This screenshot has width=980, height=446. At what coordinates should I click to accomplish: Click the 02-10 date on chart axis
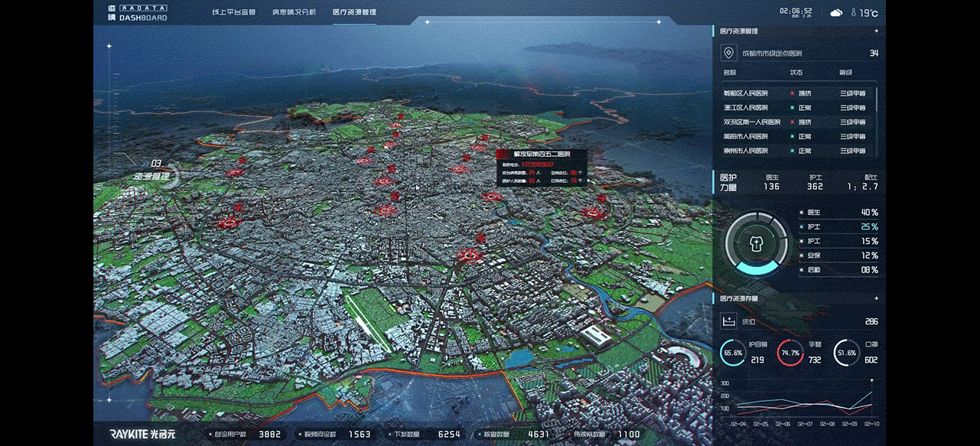871,424
